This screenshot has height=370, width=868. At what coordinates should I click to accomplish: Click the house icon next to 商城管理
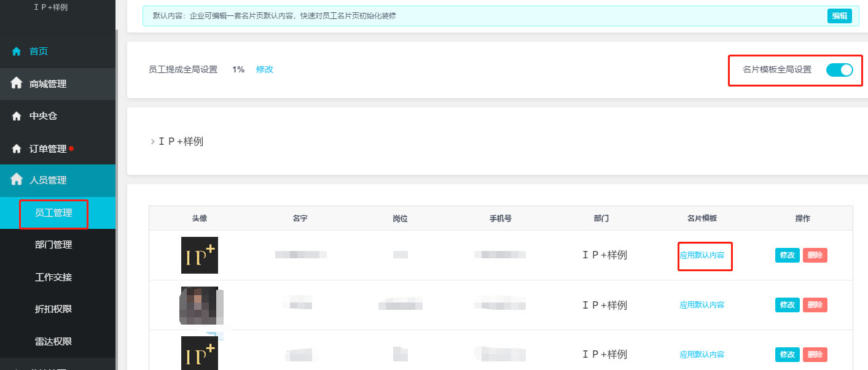click(x=17, y=83)
